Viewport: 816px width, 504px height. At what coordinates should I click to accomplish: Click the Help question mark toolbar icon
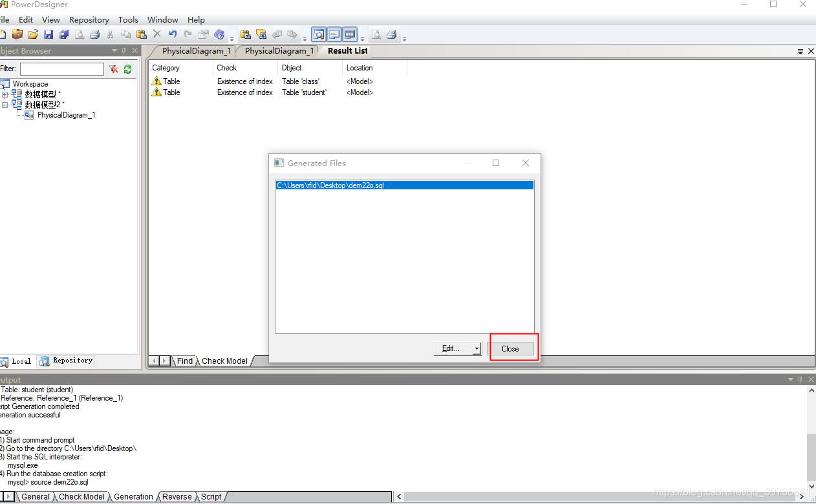219,34
